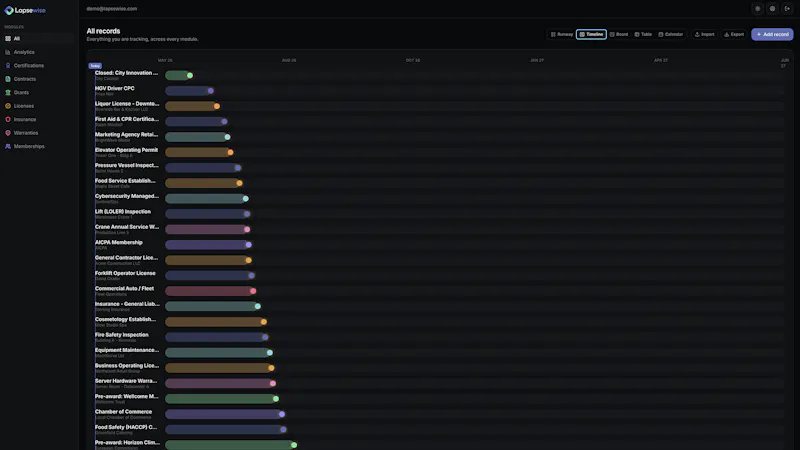Screen dimensions: 800x450
Task: Open the Memberships people icon
Action: point(8,146)
